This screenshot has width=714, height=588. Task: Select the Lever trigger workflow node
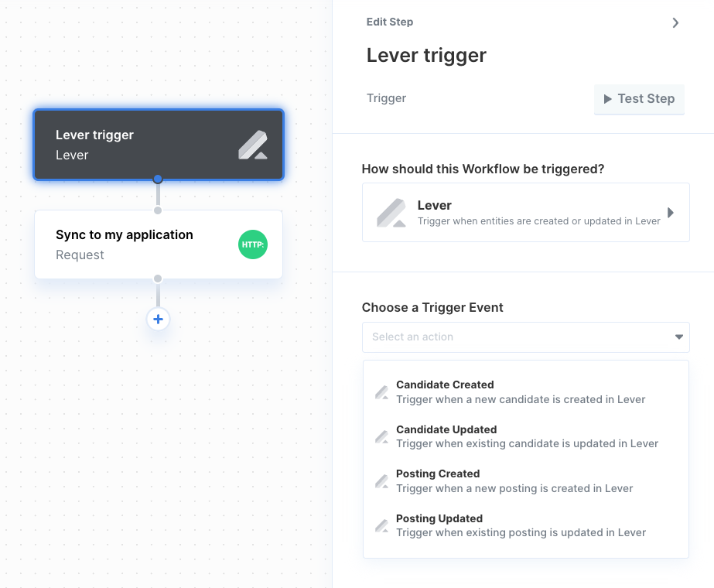tap(159, 145)
